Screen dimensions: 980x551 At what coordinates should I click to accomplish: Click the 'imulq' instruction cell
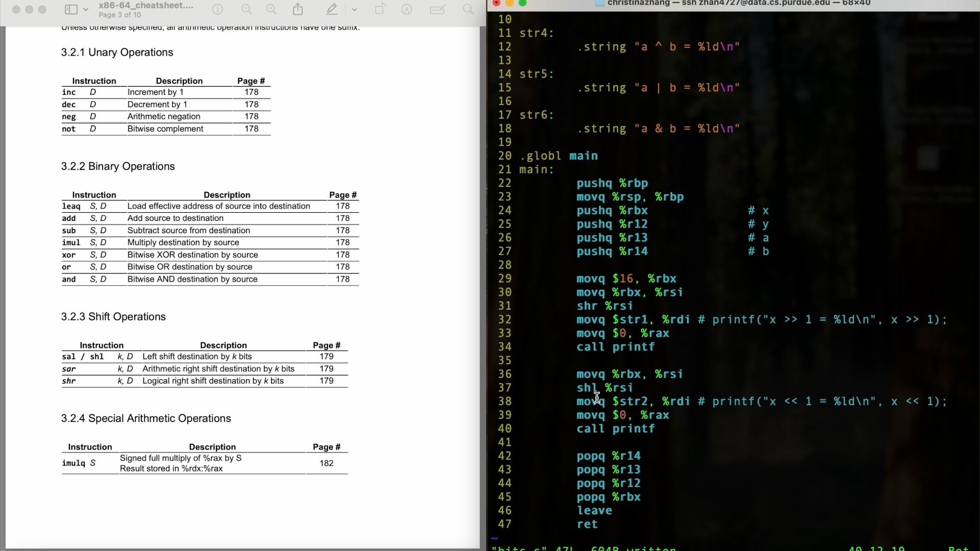click(73, 463)
